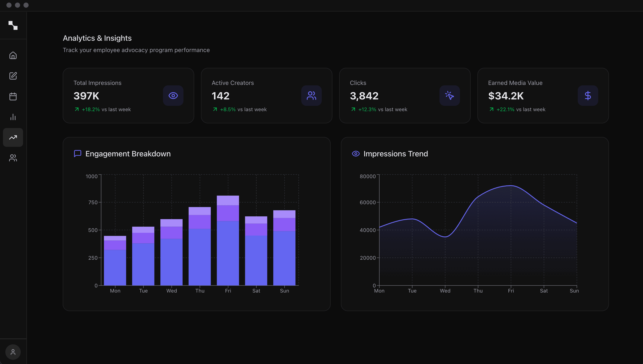This screenshot has width=643, height=364.
Task: Click the cursor icon in Clicks card
Action: (450, 96)
